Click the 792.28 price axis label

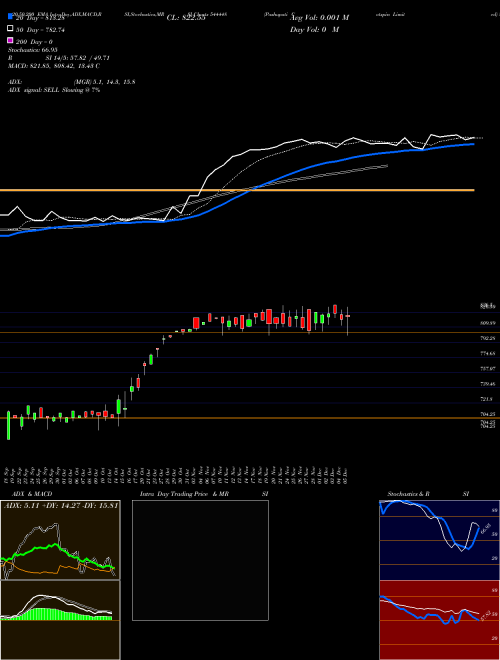(488, 338)
